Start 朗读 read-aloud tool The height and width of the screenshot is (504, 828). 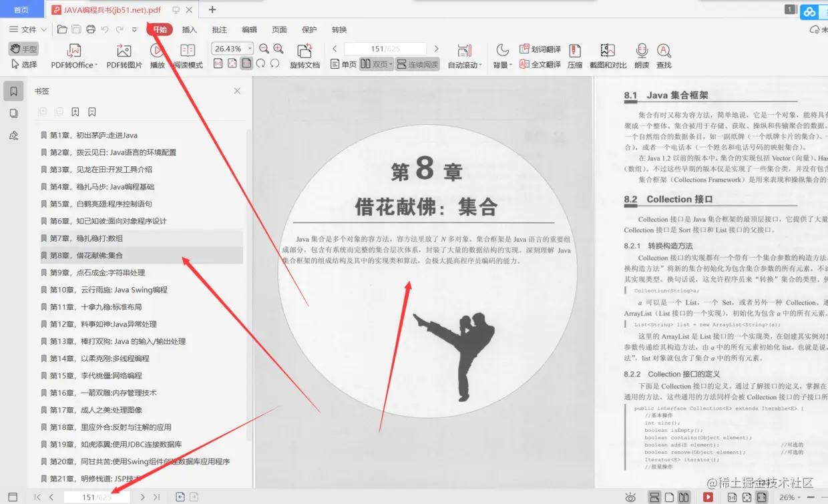(642, 56)
